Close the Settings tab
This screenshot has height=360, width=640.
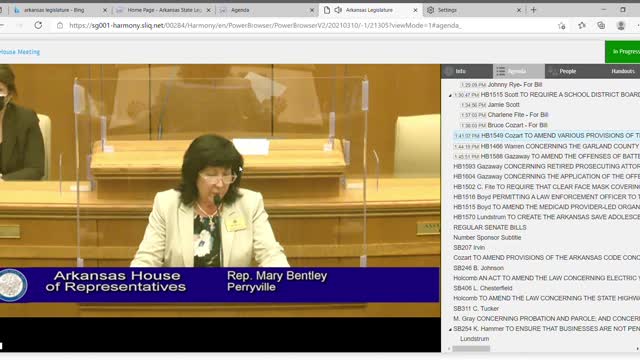point(519,10)
